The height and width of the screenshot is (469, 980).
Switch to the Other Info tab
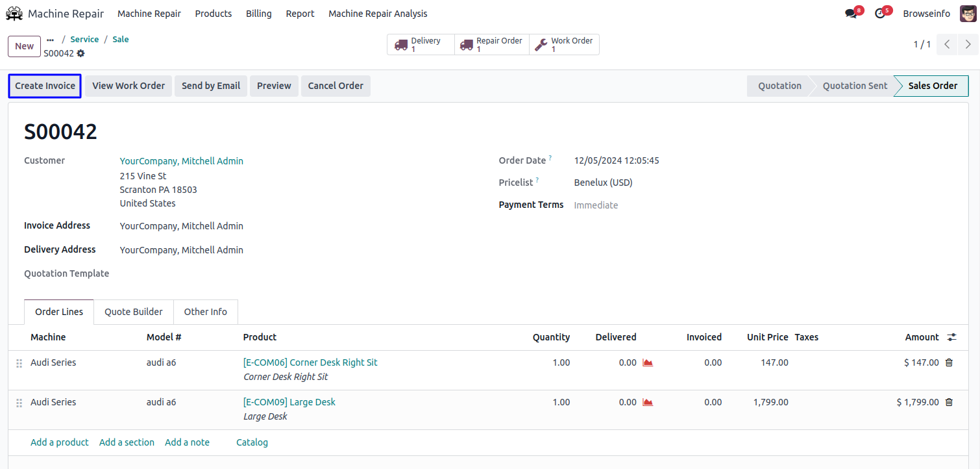click(x=205, y=312)
